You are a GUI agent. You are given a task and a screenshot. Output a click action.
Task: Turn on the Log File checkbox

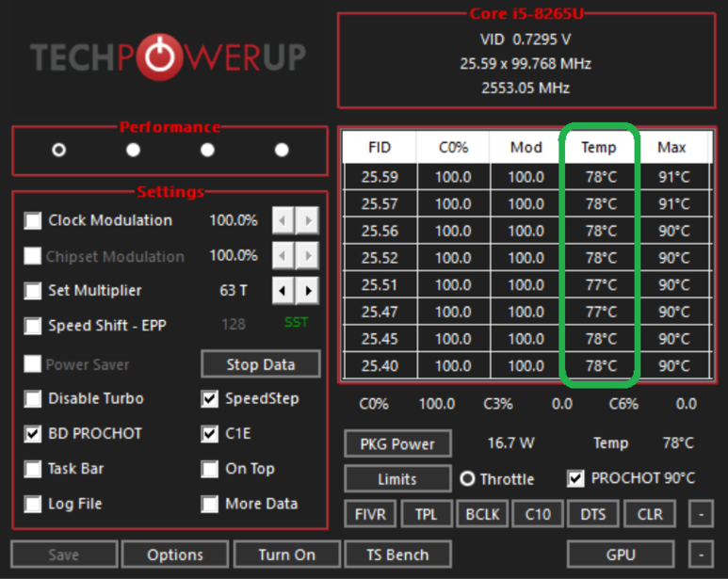33,504
